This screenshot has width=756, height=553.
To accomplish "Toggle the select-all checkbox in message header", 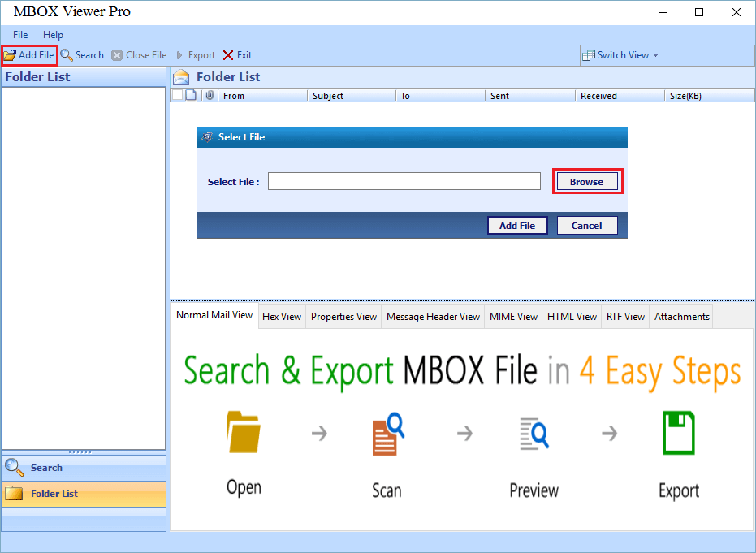I will point(178,96).
